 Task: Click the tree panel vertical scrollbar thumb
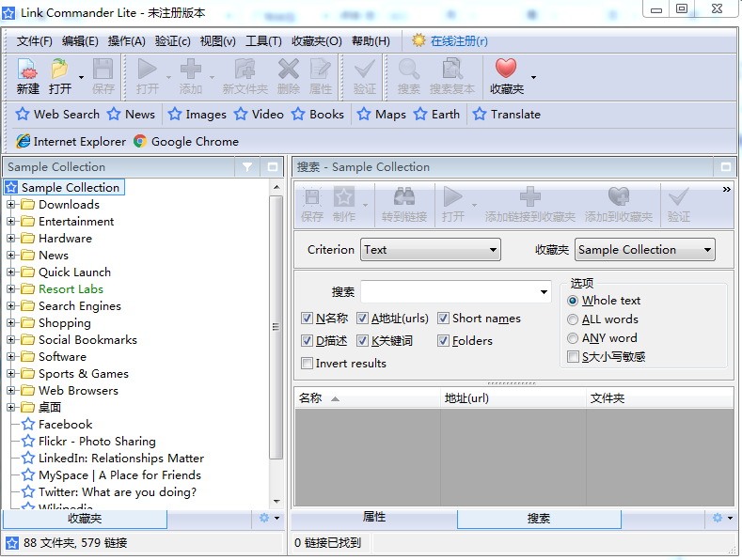(276, 327)
